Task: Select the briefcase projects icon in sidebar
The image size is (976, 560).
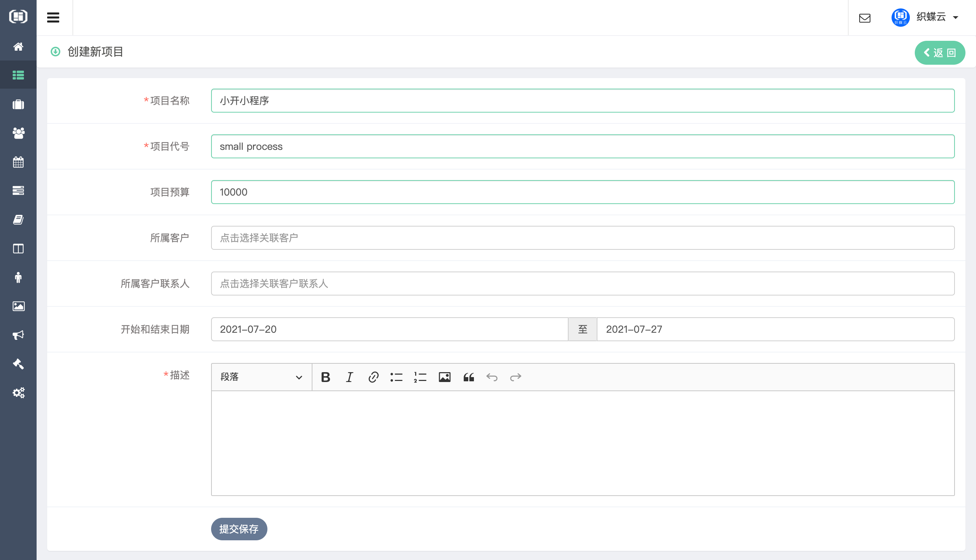Action: tap(18, 104)
